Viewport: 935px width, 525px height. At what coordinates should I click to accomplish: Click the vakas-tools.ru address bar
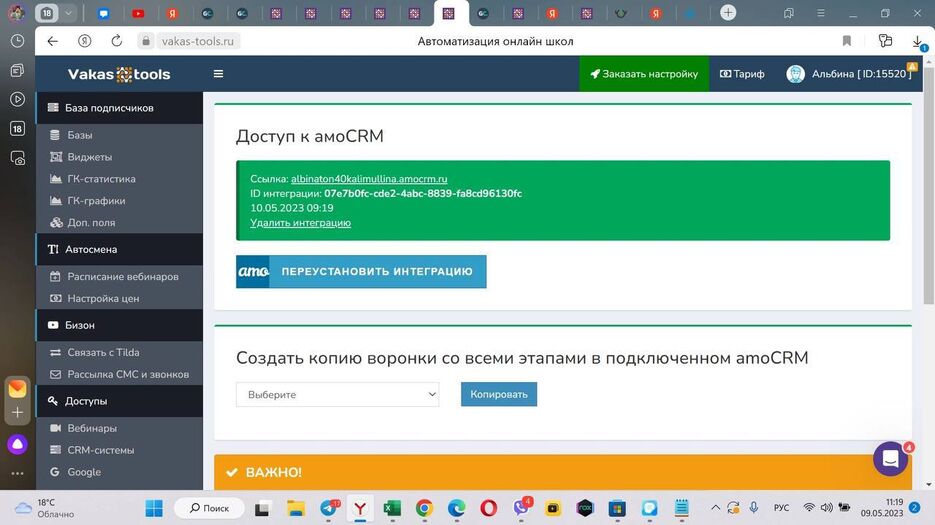coord(199,41)
